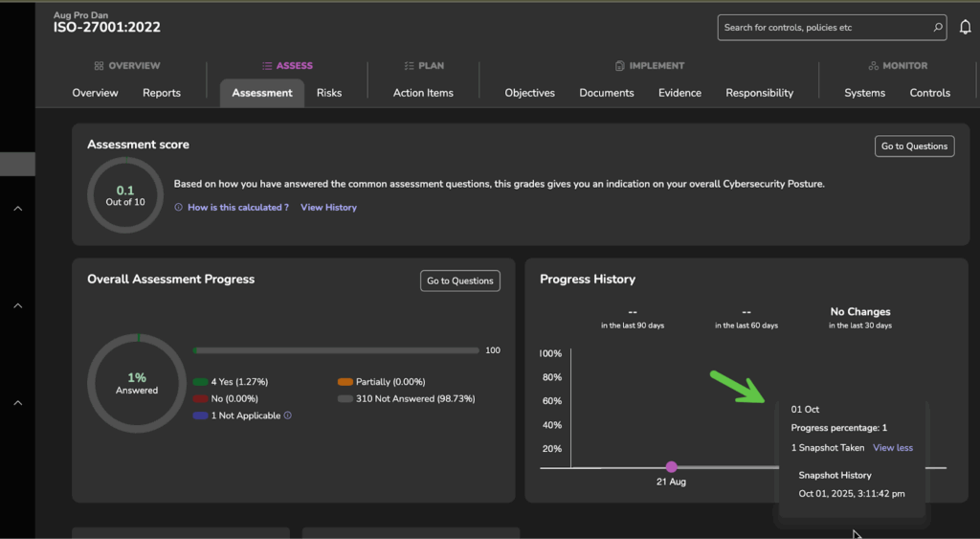The image size is (980, 539).
Task: Open the Risks tab
Action: (328, 93)
